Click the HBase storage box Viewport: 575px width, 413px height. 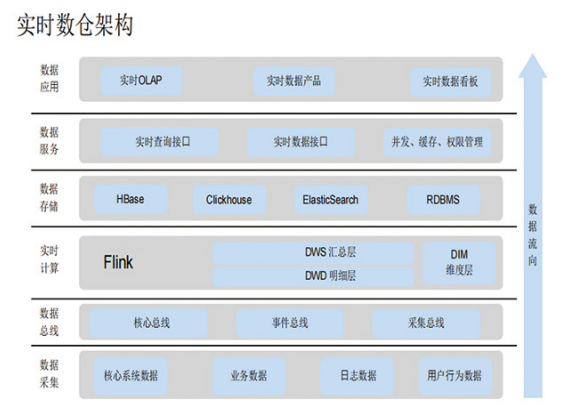point(131,199)
